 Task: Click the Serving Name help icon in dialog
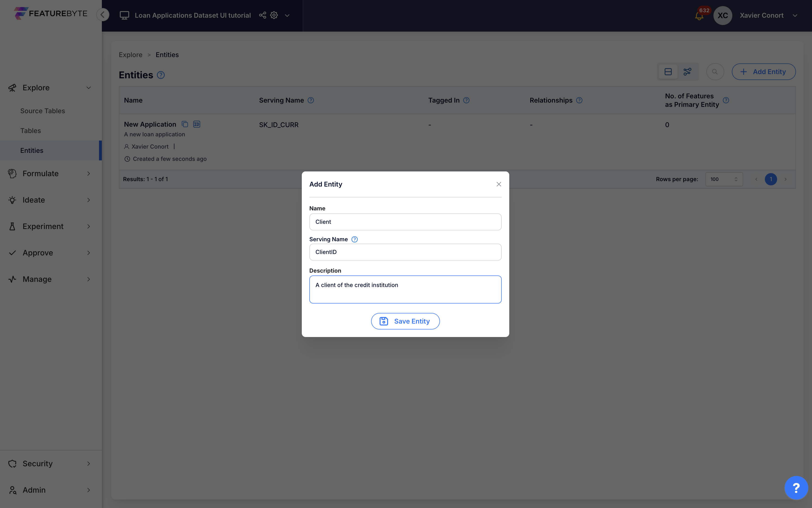(354, 239)
